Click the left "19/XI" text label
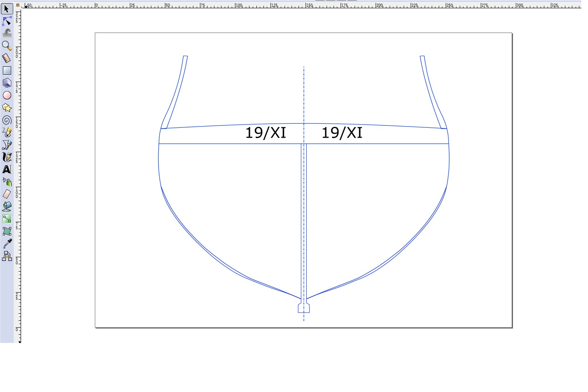588x392 pixels. coord(266,133)
